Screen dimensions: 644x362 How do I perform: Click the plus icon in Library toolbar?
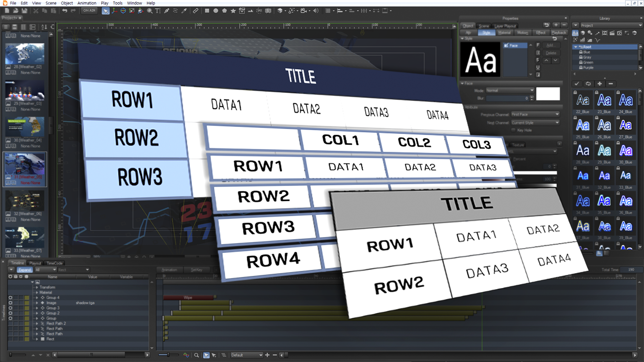pyautogui.click(x=599, y=84)
